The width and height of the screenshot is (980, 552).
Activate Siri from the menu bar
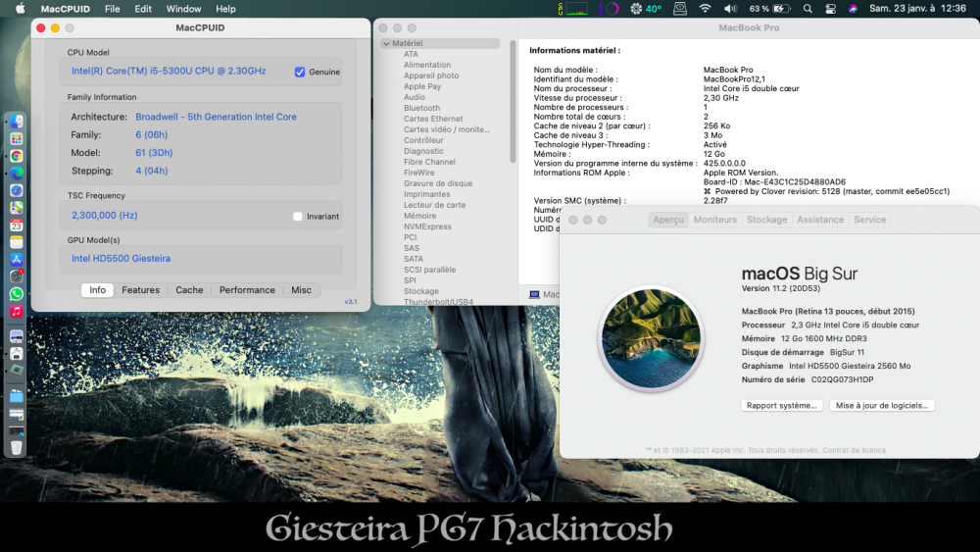pyautogui.click(x=853, y=9)
